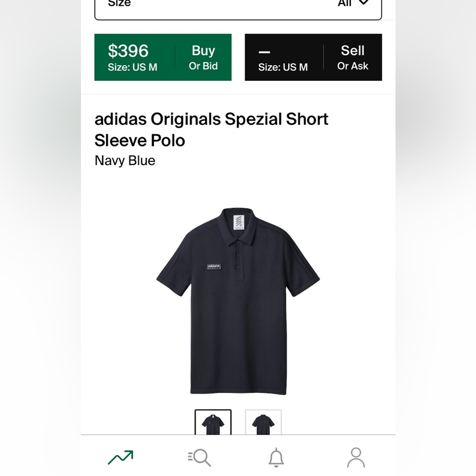Viewport: 476px width, 476px height.
Task: Tap the Or Bid label
Action: 203,67
